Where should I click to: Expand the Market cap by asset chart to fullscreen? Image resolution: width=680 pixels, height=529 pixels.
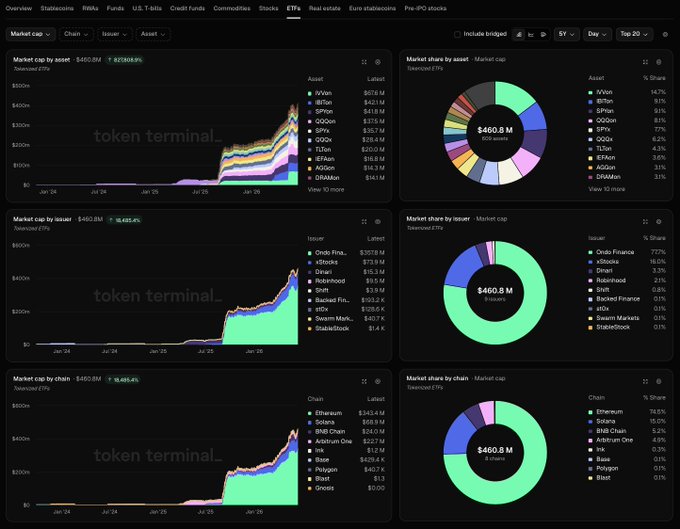point(364,62)
